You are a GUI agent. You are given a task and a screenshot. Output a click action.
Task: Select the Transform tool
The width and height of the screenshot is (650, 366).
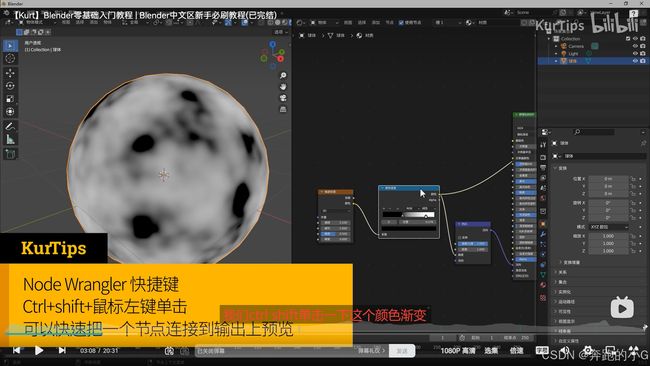coord(10,111)
